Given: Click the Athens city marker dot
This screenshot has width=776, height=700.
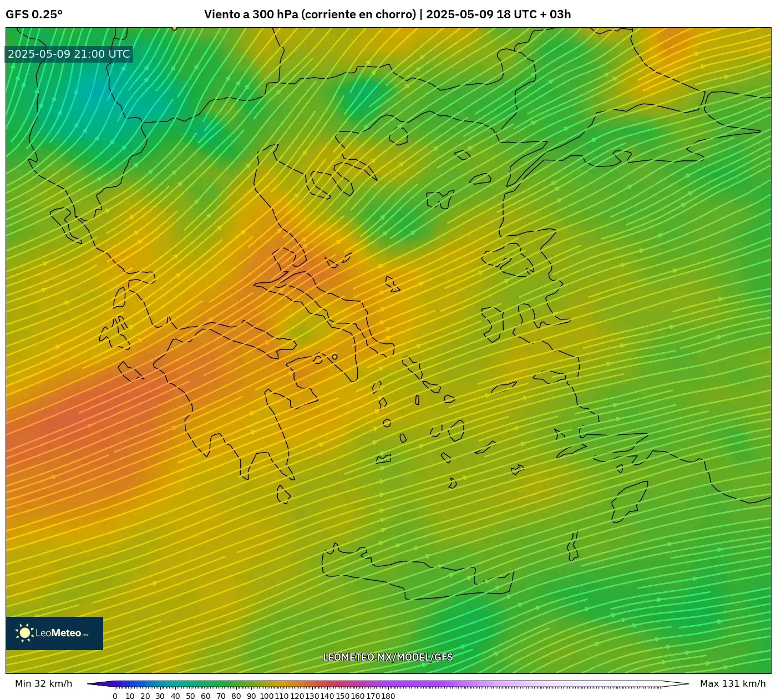Looking at the screenshot, I should click(x=334, y=357).
